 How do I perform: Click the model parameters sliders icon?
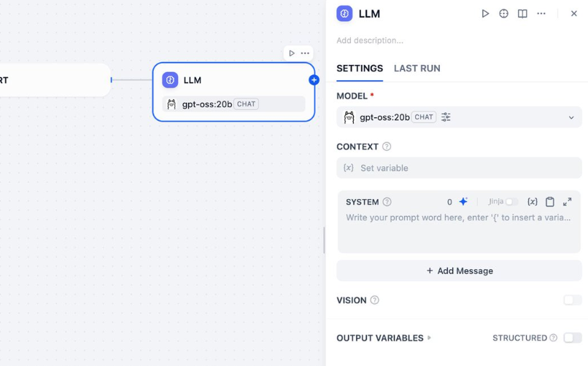[x=446, y=117]
